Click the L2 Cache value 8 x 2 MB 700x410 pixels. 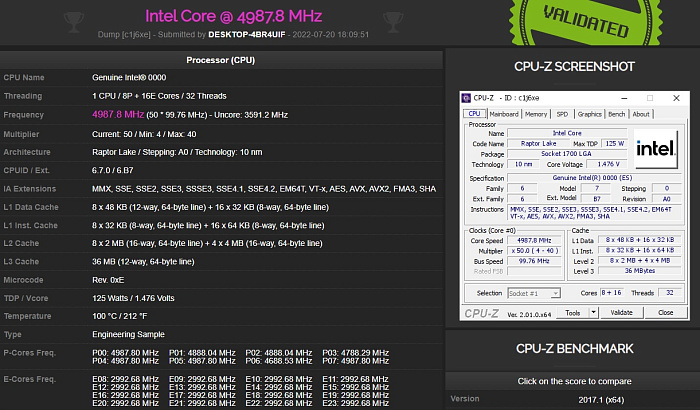click(x=207, y=243)
